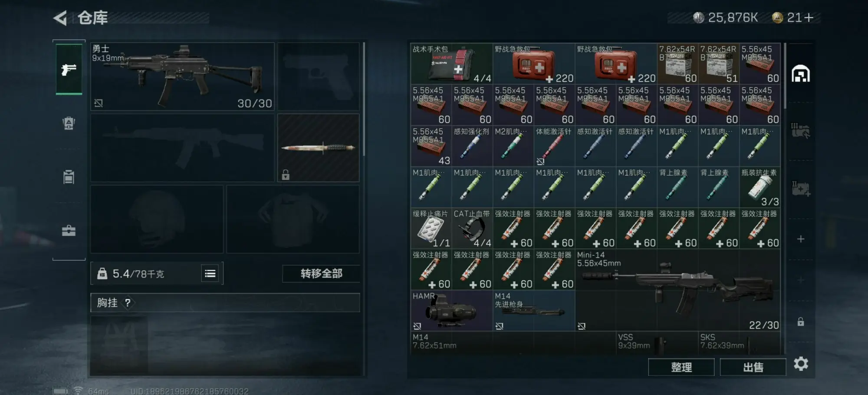Image resolution: width=868 pixels, height=395 pixels.
Task: Select the HAMR scope item
Action: [x=451, y=311]
